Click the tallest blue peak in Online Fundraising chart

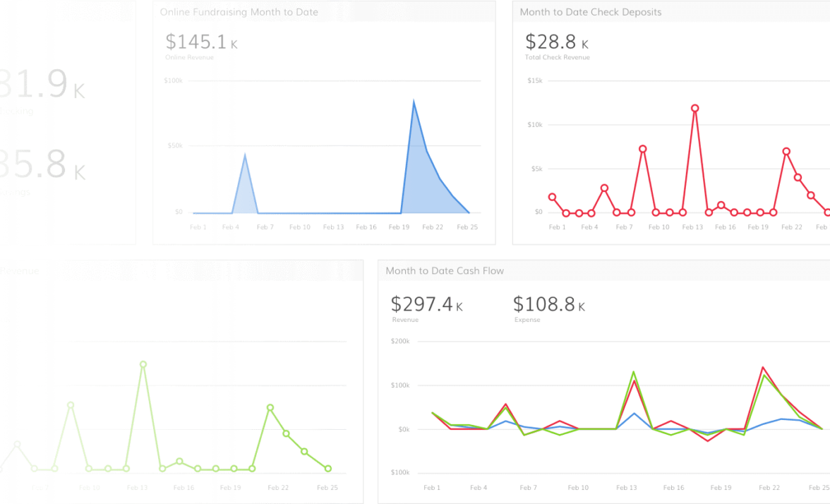point(414,102)
